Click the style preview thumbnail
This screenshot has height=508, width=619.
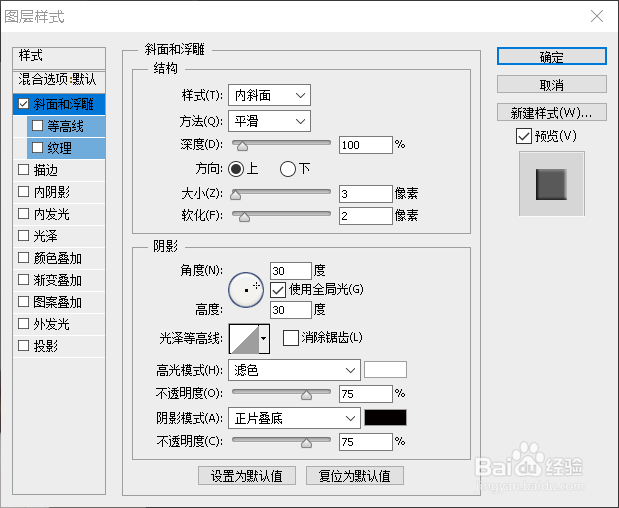tap(551, 184)
